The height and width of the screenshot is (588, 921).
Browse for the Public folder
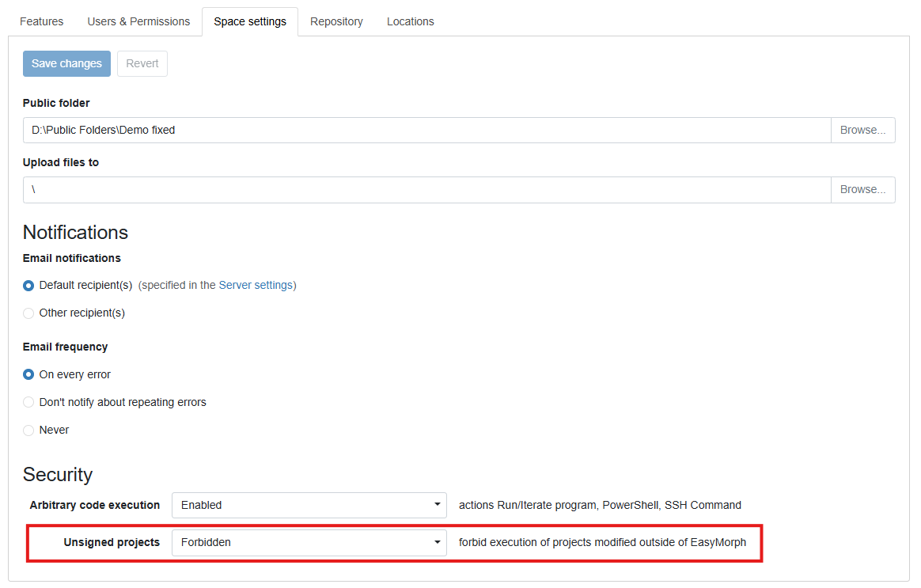862,130
